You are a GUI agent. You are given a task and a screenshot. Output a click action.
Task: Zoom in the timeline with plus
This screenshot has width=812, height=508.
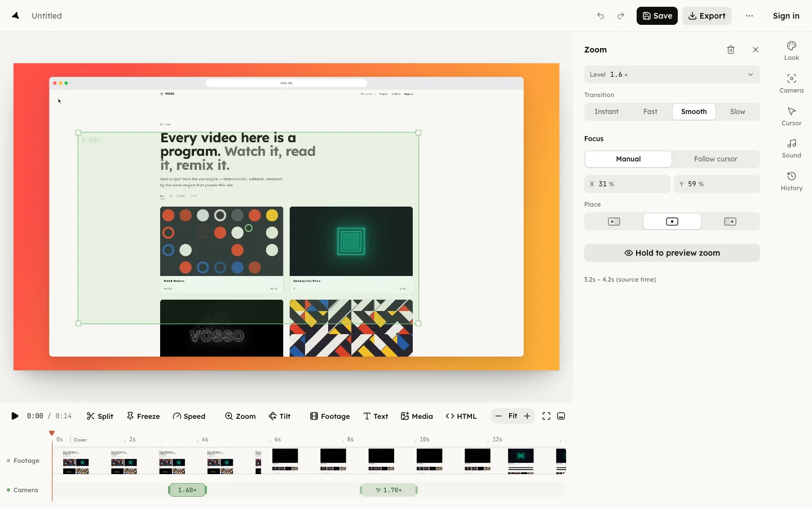[527, 416]
